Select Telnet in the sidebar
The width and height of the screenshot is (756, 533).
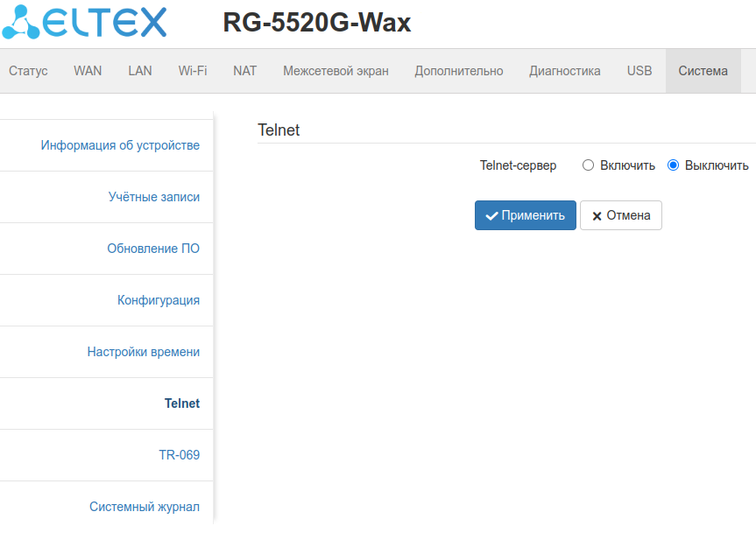[x=181, y=403]
